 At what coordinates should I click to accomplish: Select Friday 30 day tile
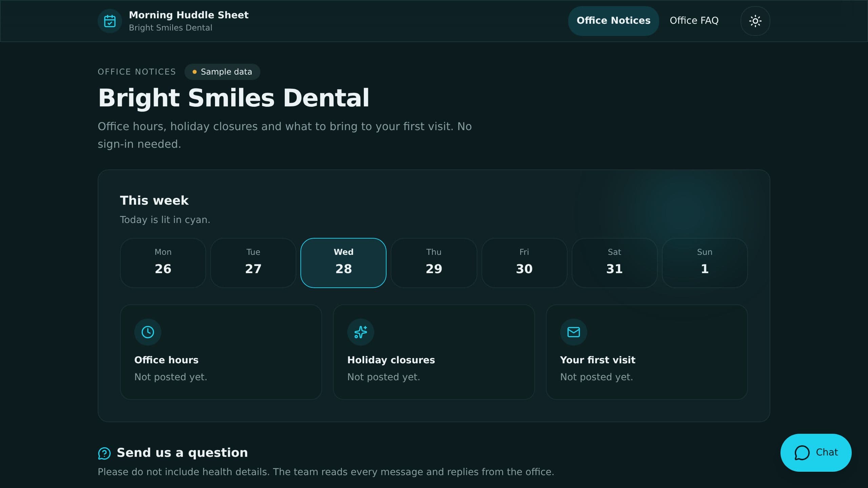pos(524,263)
